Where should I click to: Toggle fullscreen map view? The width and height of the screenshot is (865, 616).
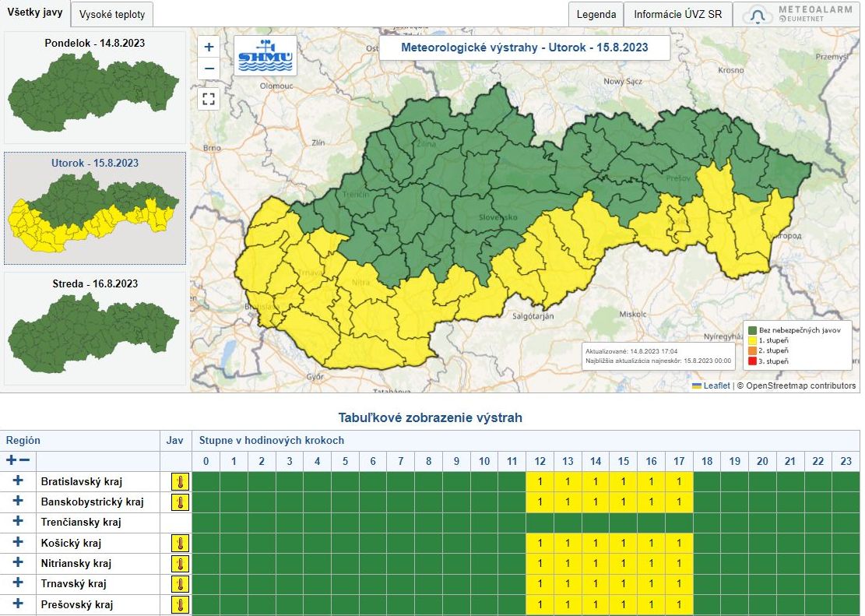[x=209, y=98]
